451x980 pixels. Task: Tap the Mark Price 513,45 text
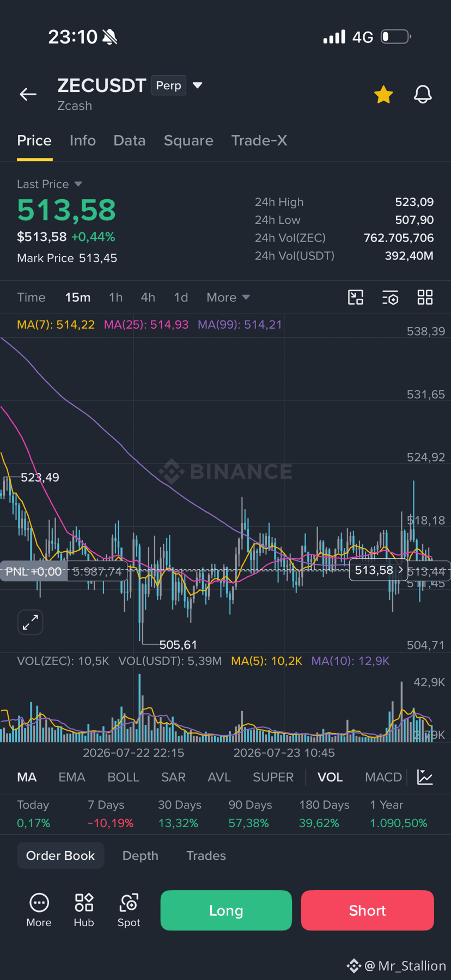click(67, 258)
